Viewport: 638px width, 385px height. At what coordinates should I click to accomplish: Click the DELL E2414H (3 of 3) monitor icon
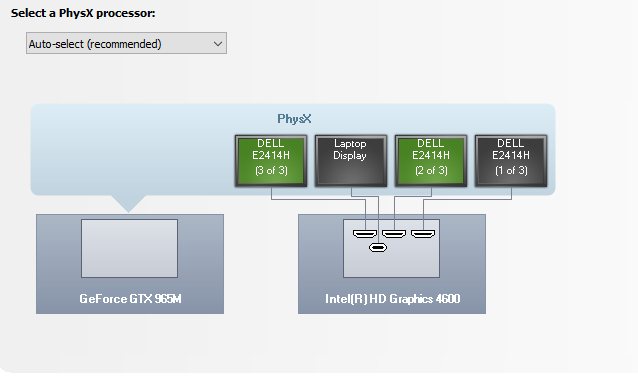tap(271, 161)
